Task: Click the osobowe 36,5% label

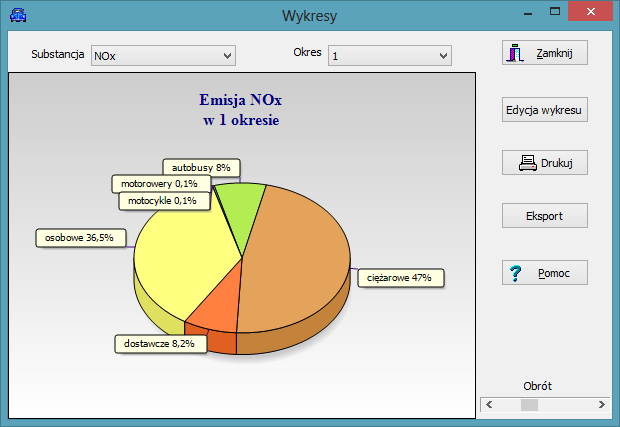Action: pos(81,238)
